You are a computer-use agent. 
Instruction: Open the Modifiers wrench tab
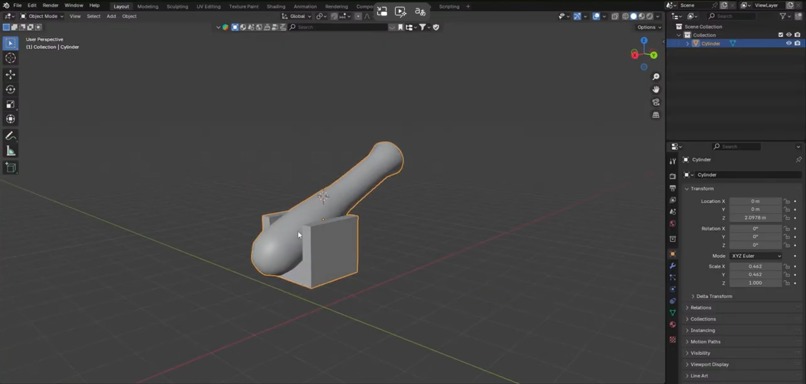[672, 266]
